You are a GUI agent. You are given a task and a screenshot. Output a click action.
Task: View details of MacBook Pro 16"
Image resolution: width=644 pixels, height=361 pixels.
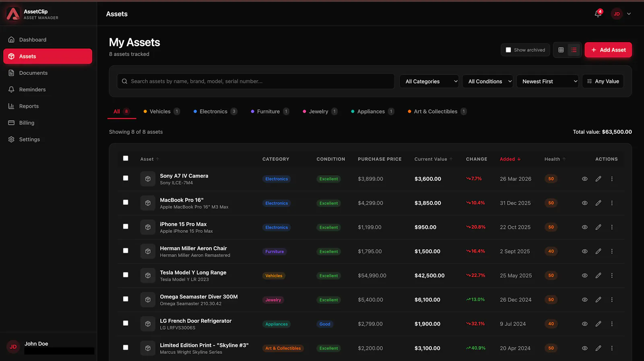click(585, 203)
